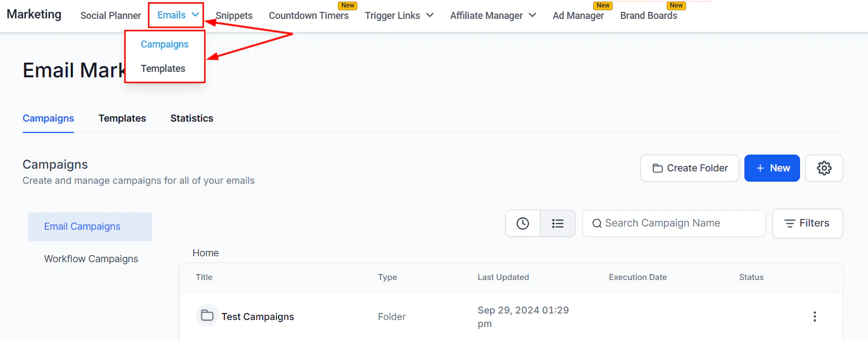
Task: Switch to recent clock view icon
Action: pos(523,223)
